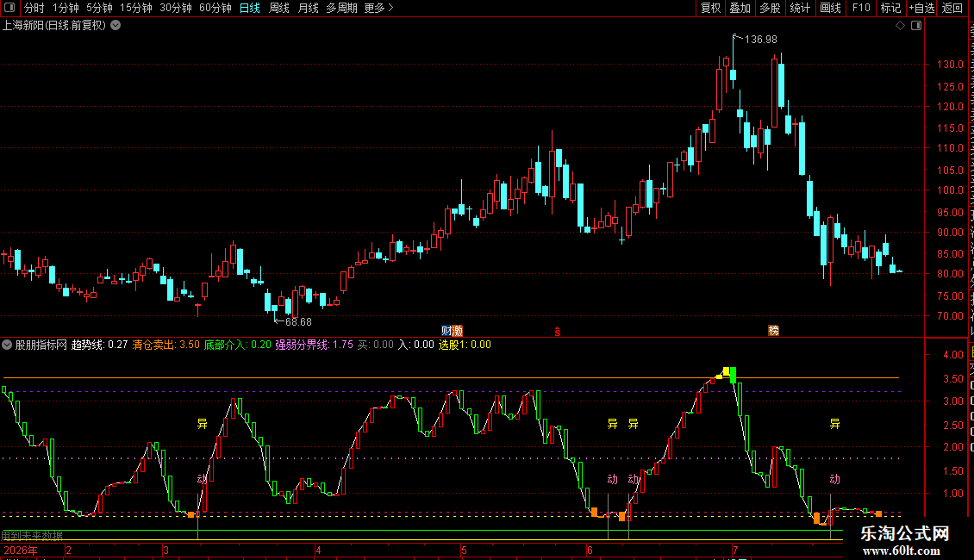This screenshot has height=560, width=974.
Task: Select the 日线 daily tab
Action: 250,8
